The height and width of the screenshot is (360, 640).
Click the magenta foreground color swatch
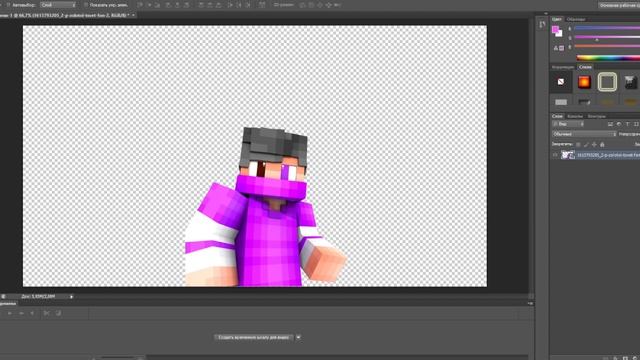pyautogui.click(x=555, y=29)
